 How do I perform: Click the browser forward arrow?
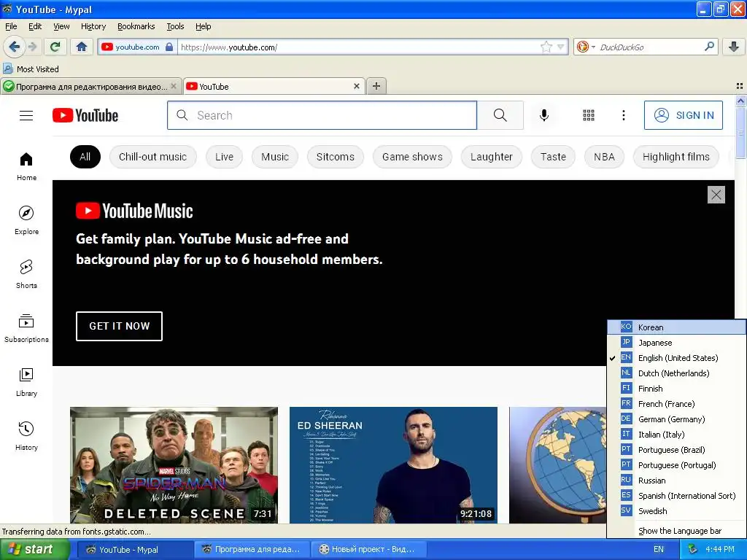click(x=32, y=47)
